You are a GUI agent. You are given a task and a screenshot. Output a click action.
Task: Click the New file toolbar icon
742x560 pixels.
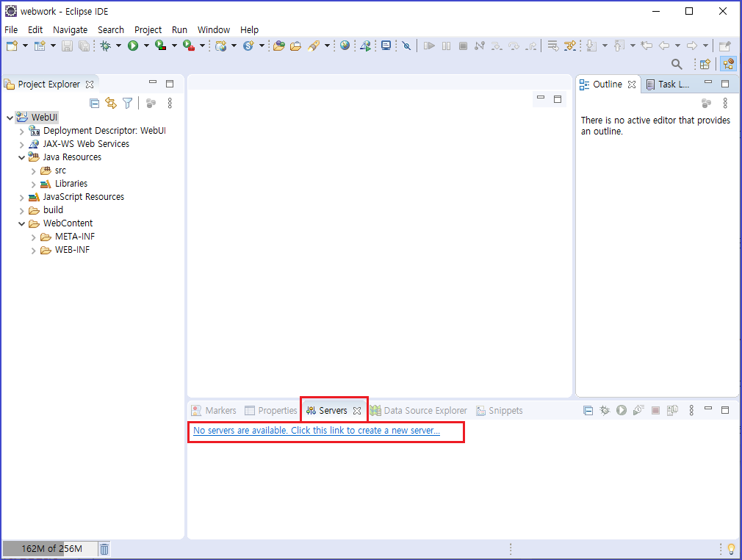pos(12,46)
